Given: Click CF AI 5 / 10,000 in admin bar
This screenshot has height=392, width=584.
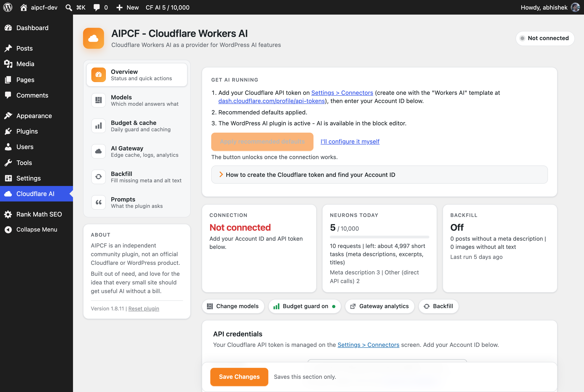Looking at the screenshot, I should click(x=167, y=8).
